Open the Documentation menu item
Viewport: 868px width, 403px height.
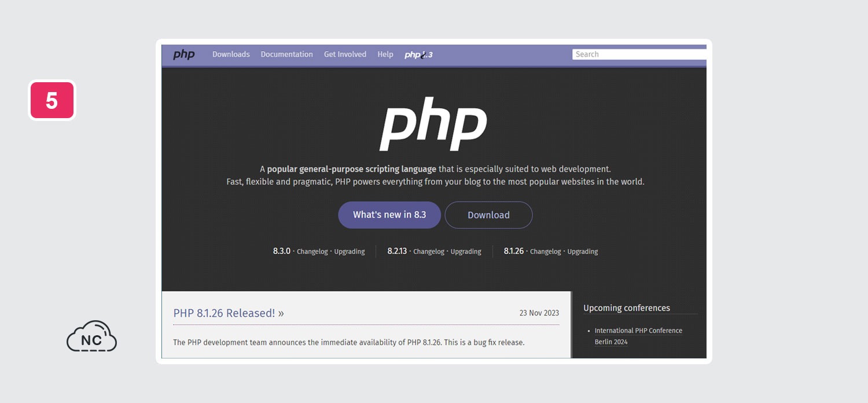286,54
